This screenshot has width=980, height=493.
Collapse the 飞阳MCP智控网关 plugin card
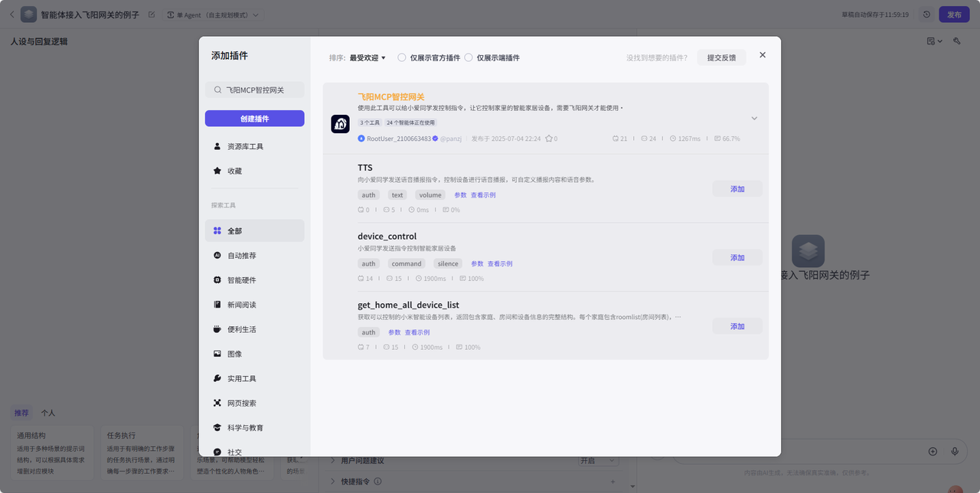pyautogui.click(x=754, y=118)
